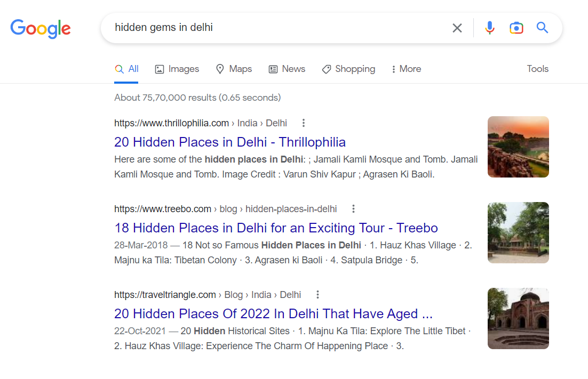
Task: Open the three-dot menu for Thrillophilia result
Action: pos(304,123)
